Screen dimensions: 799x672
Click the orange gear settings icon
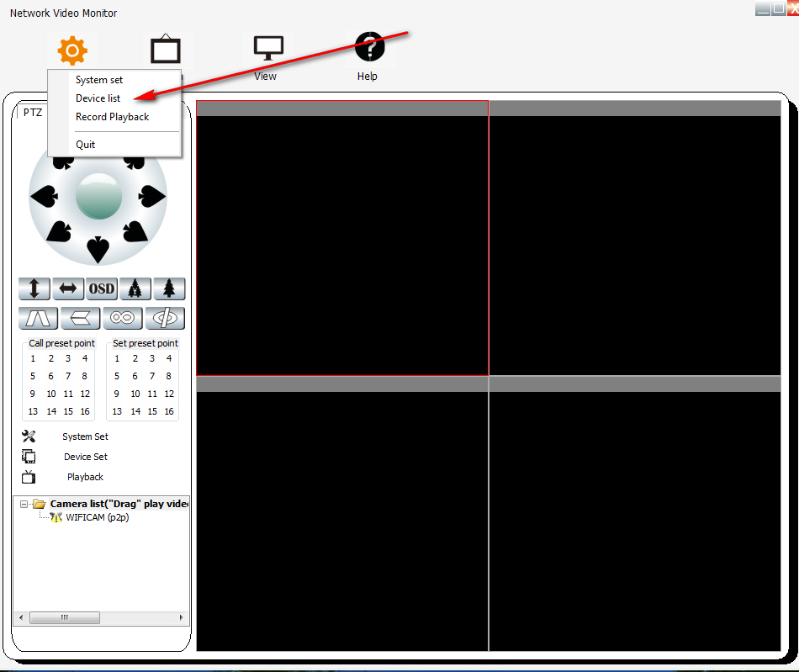(71, 51)
